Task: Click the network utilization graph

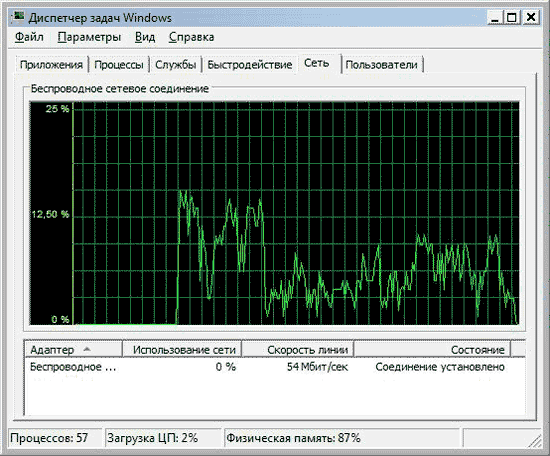Action: click(274, 213)
